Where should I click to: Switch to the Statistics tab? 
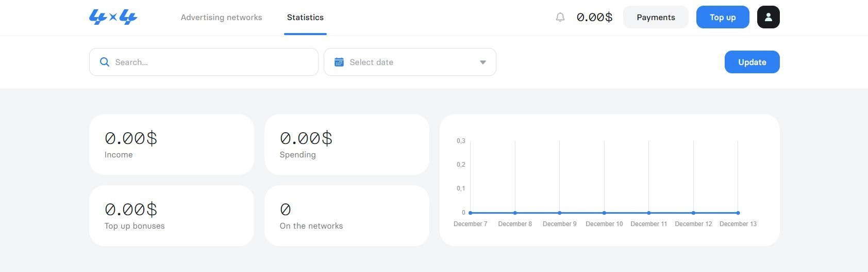tap(305, 17)
